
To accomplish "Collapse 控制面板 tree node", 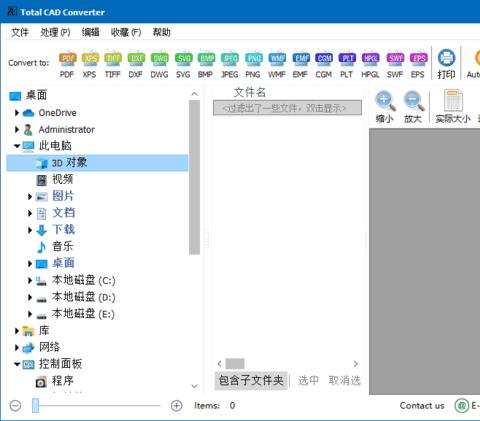I will coord(17,364).
